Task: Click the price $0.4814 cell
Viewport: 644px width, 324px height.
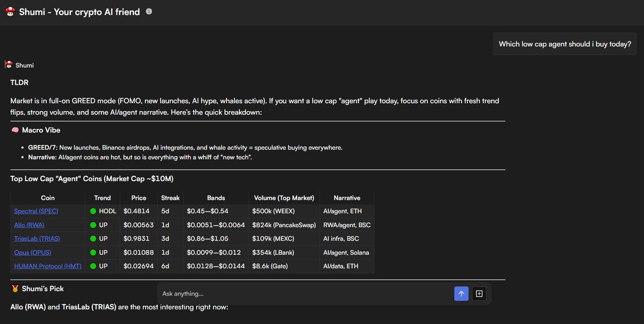Action: point(138,211)
